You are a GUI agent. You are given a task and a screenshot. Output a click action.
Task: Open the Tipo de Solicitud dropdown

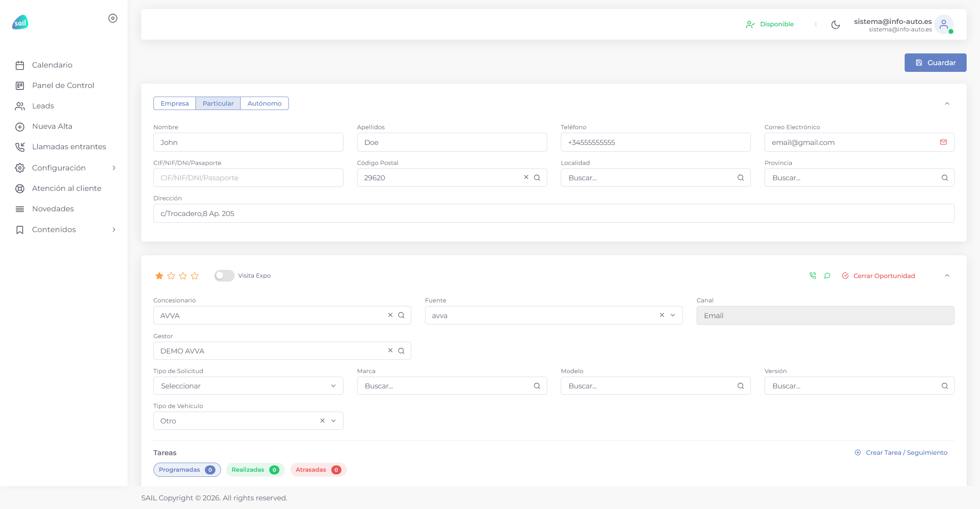[248, 386]
